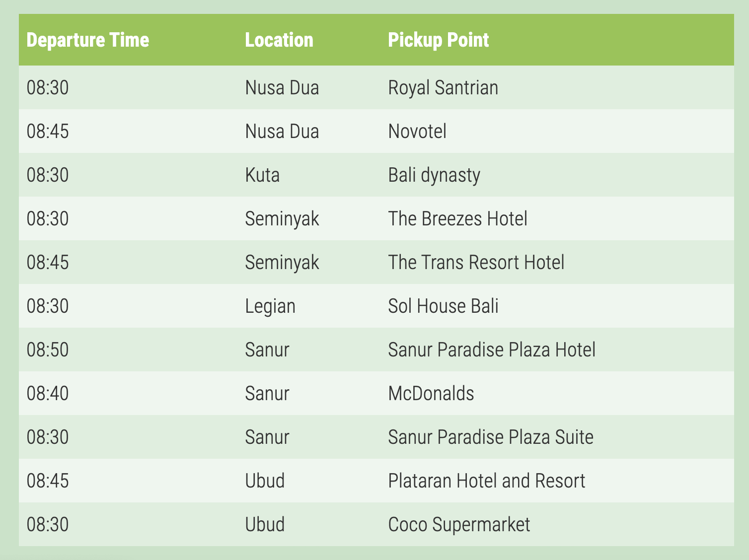The image size is (749, 560).
Task: Click the Departure Time column header
Action: pyautogui.click(x=88, y=40)
